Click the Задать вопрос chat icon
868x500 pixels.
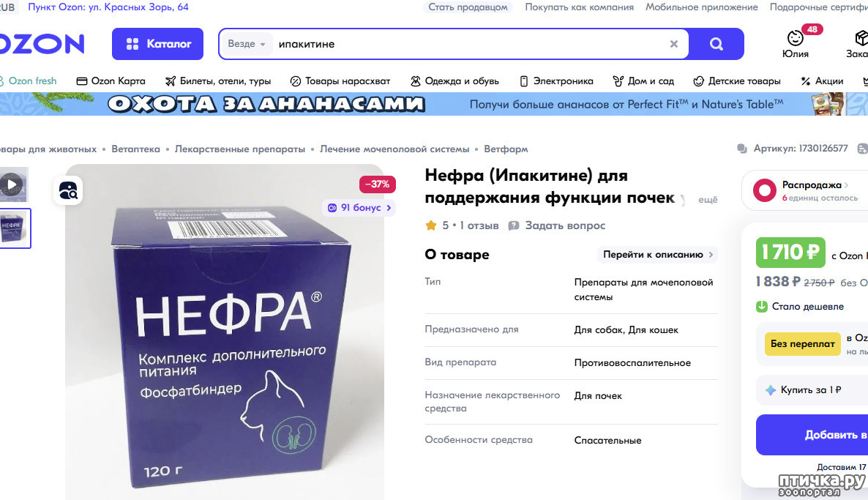514,225
